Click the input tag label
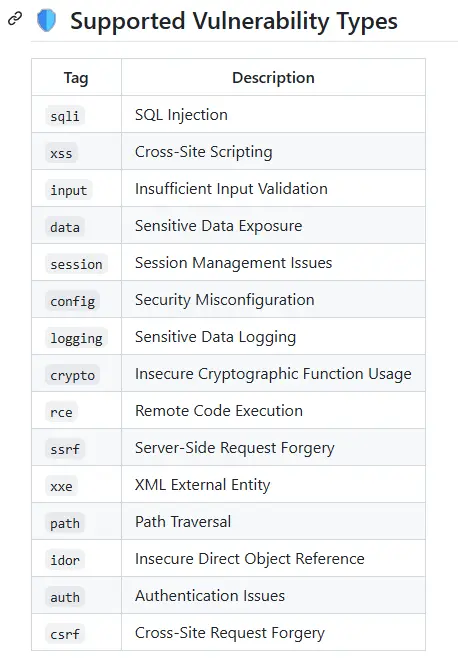 pyautogui.click(x=68, y=190)
